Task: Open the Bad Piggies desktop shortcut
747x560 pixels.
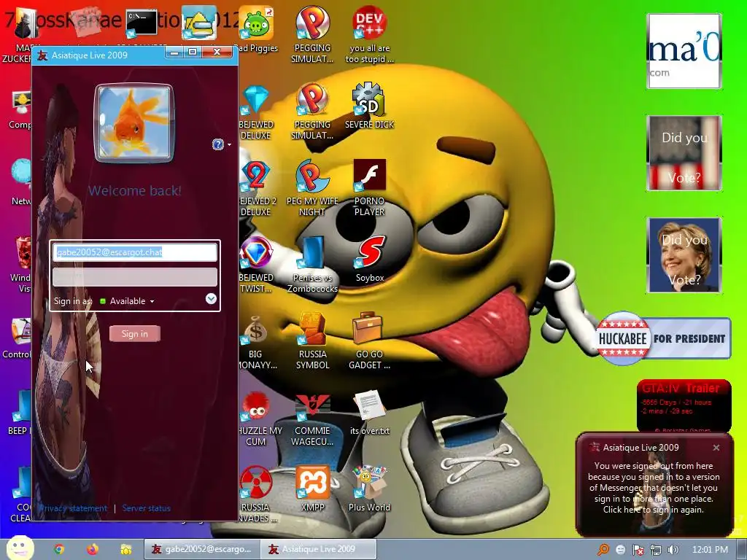Action: tap(258, 28)
